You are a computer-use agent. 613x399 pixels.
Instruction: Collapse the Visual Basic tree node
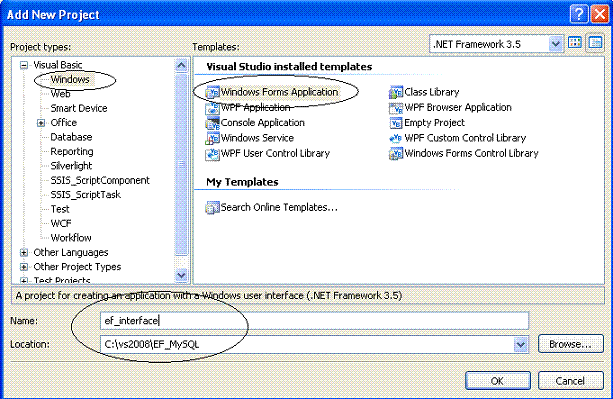[x=24, y=65]
